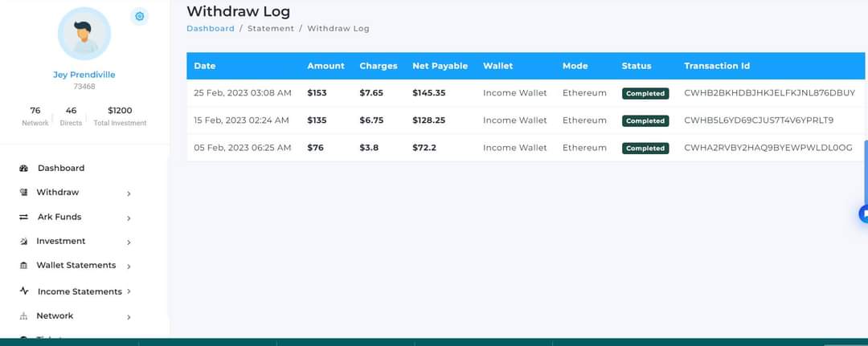
Task: Click the $135 amount cell
Action: pos(317,120)
